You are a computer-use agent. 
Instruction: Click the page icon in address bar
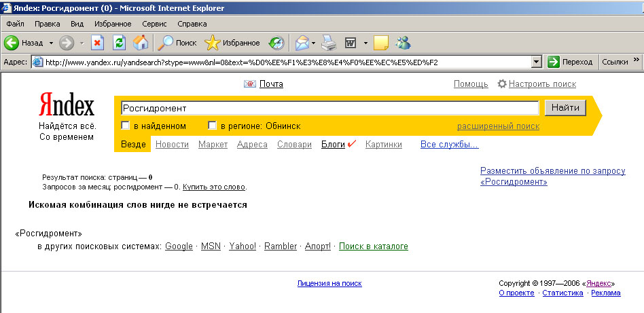click(x=38, y=62)
